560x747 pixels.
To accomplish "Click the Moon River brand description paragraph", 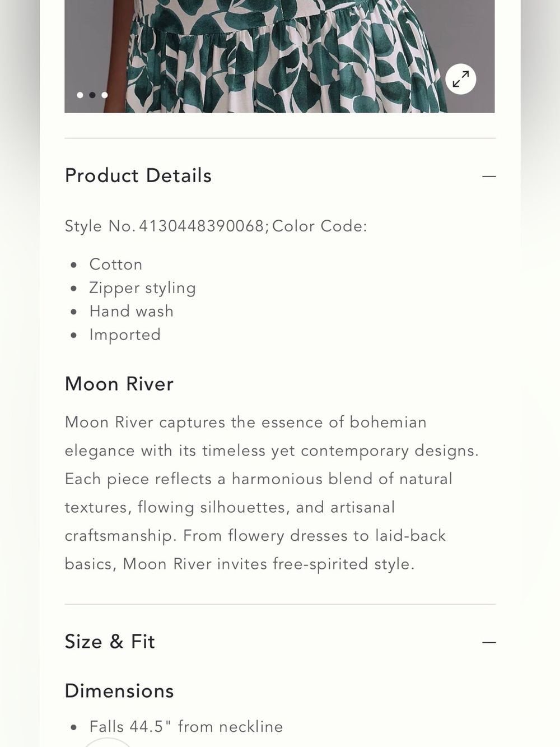I will (x=272, y=493).
